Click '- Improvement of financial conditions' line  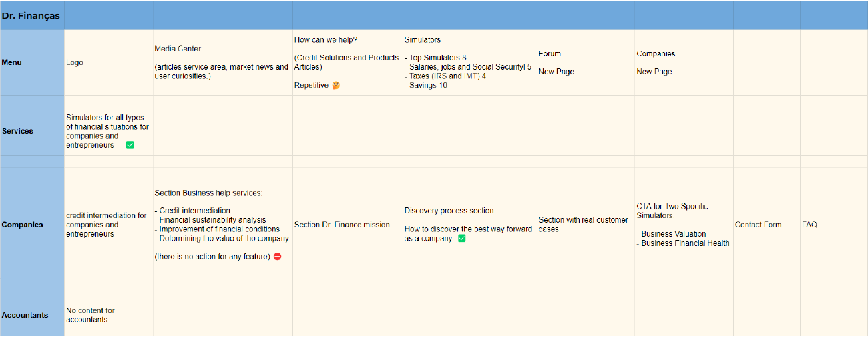click(x=217, y=229)
